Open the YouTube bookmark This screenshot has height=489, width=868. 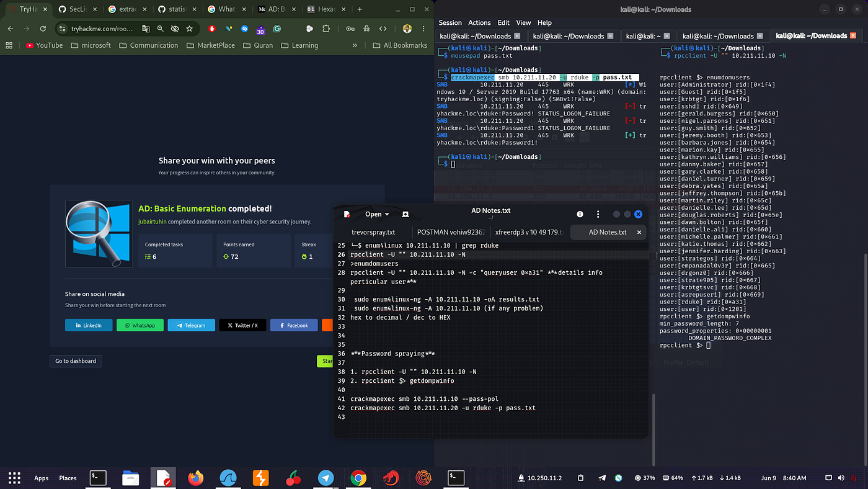pos(44,45)
